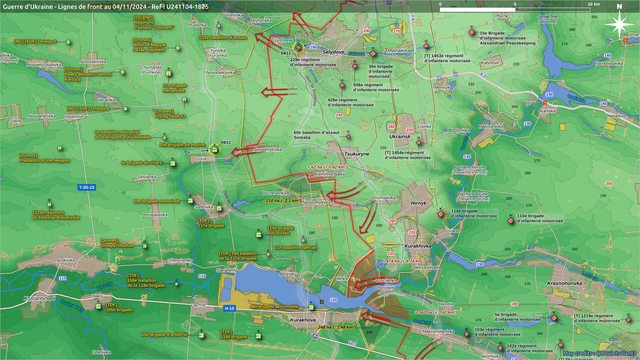This screenshot has height=360, width=640.
Task: Click the white scale bar segment
Action: [x=478, y=9]
